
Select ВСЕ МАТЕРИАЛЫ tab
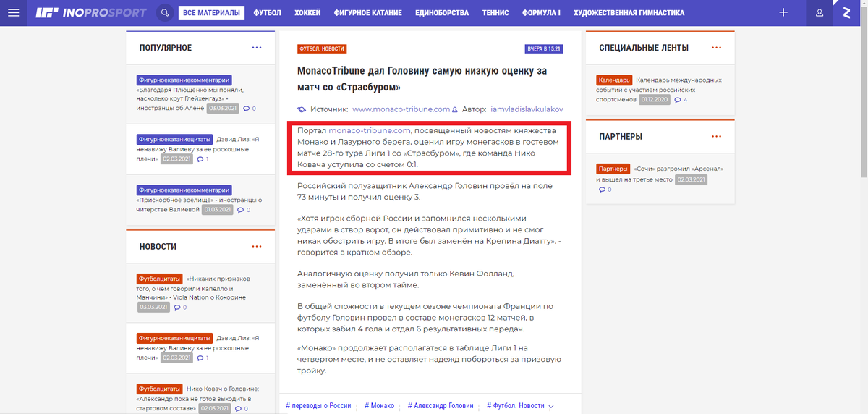211,13
